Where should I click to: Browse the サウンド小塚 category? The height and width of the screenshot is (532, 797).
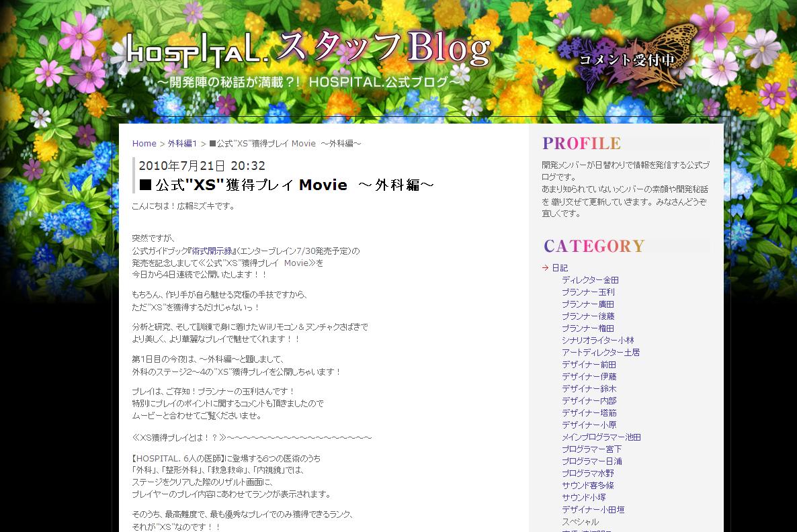click(x=583, y=498)
